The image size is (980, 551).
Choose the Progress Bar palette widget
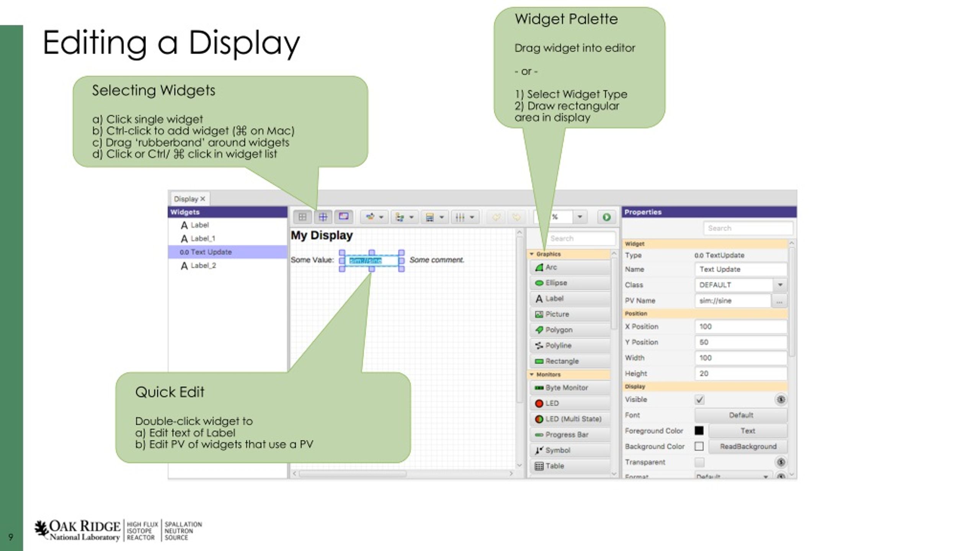(x=570, y=435)
